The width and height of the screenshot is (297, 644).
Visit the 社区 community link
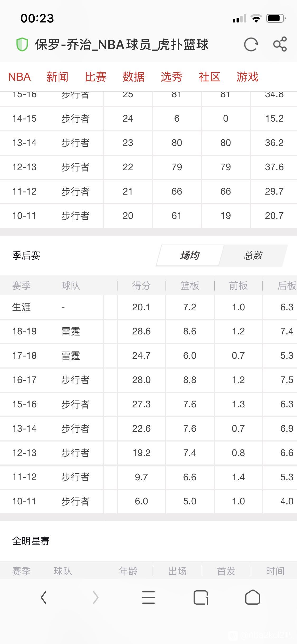209,77
